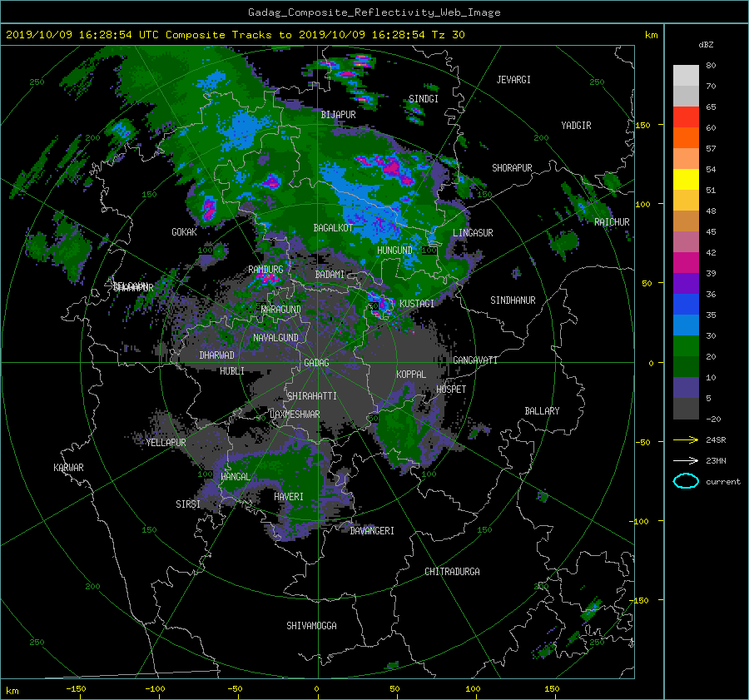The height and width of the screenshot is (700, 749).
Task: Click the GOKAK city label
Action: point(184,232)
